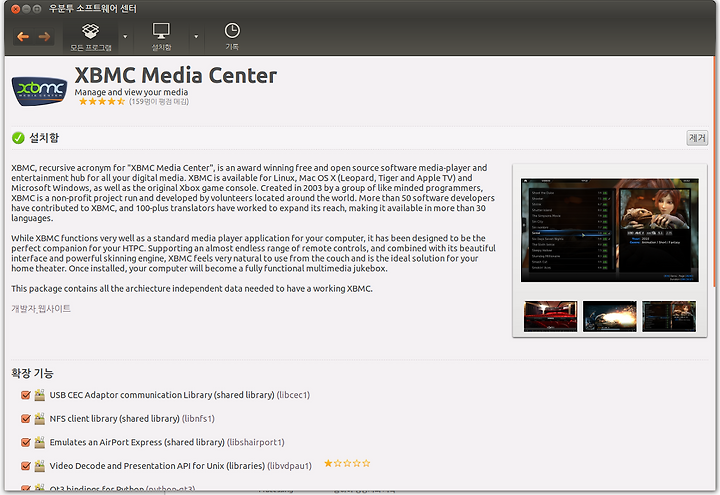Select the red theater screenshot thumbnail
This screenshot has height=495, width=720.
coord(551,316)
